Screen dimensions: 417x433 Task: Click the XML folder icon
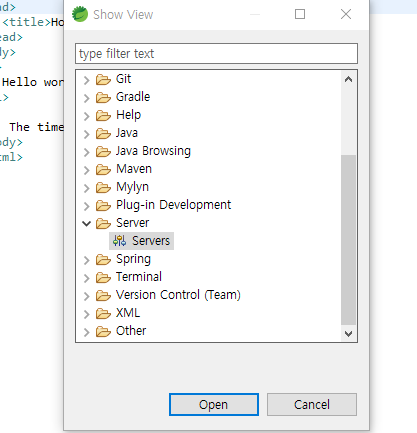pos(103,314)
